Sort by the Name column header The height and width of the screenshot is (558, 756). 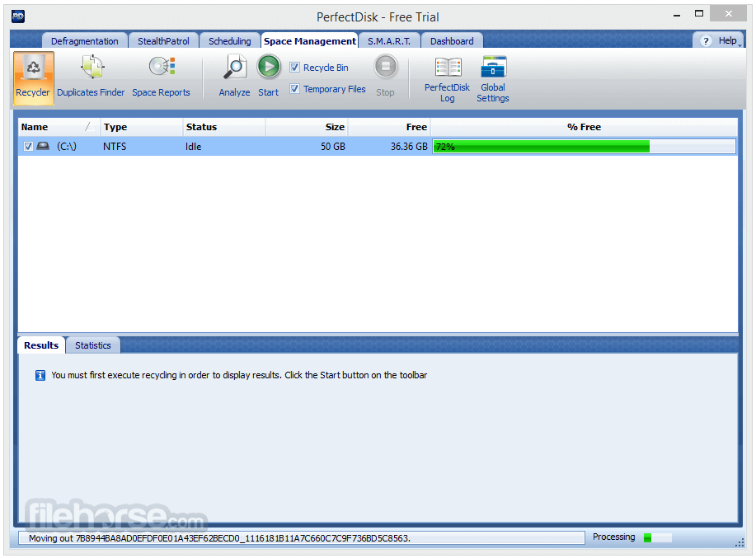click(59, 127)
